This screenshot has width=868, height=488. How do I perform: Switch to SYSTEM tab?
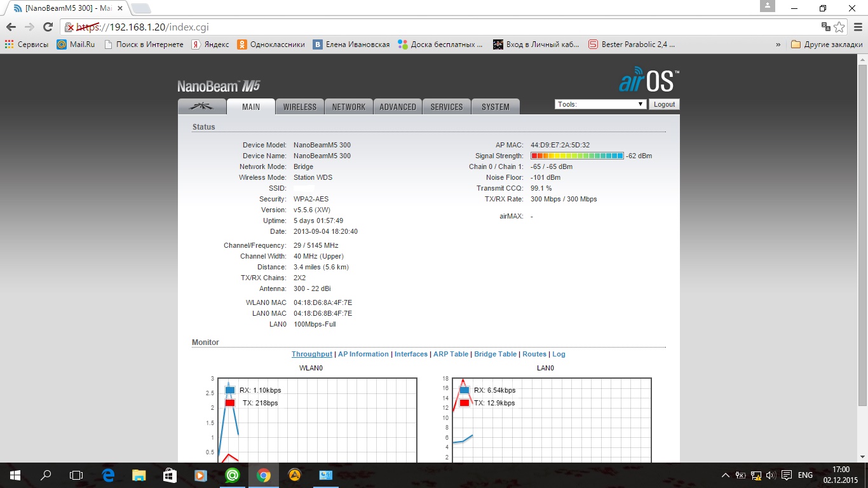tap(496, 107)
